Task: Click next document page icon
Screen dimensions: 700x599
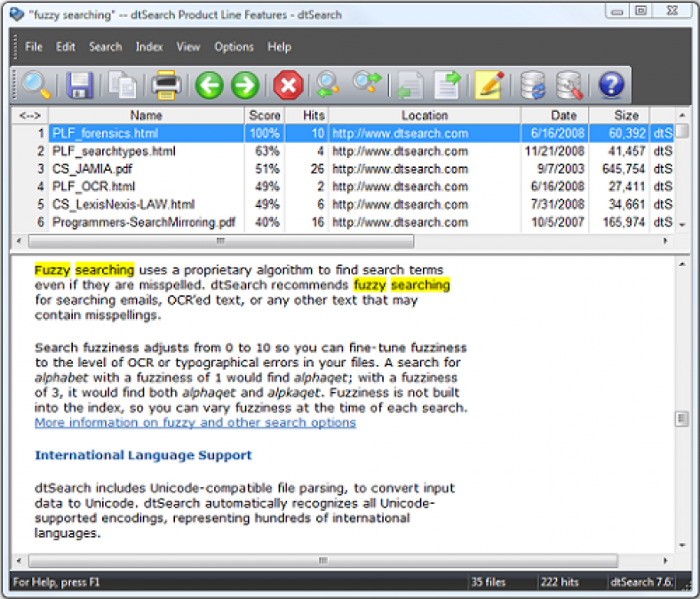Action: [x=448, y=84]
